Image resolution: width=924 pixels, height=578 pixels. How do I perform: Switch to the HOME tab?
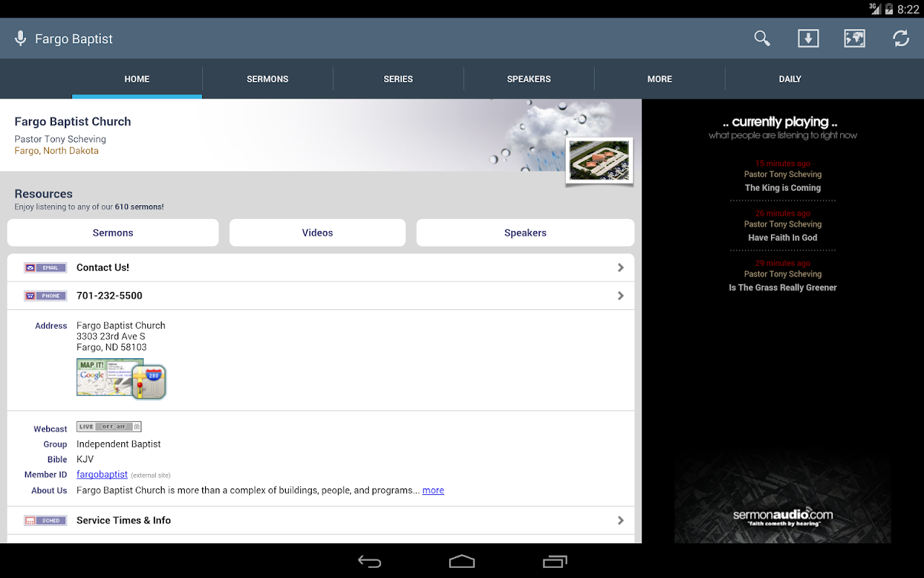click(x=137, y=79)
